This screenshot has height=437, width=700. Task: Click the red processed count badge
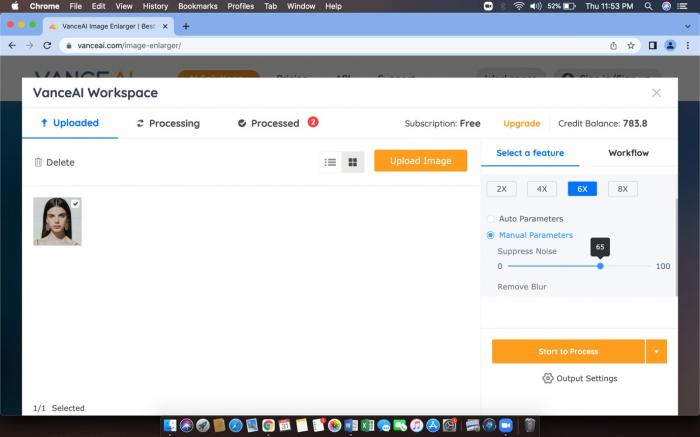click(313, 122)
